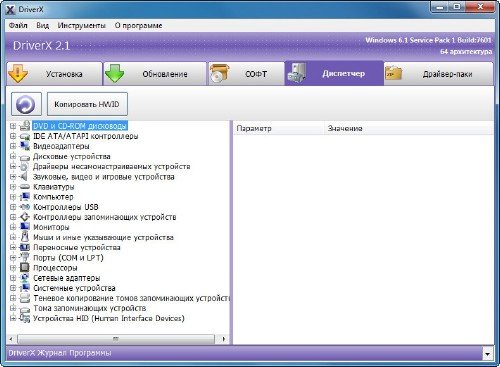Click the Клавиатуры keyboard icon
This screenshot has height=367, width=500.
[x=25, y=187]
